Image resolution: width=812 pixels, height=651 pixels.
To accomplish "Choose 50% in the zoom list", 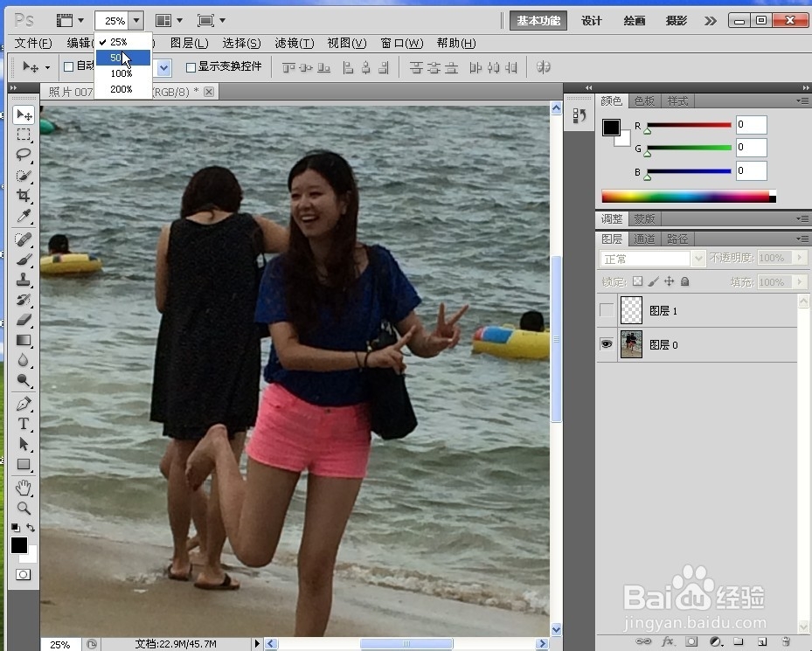I will click(123, 58).
